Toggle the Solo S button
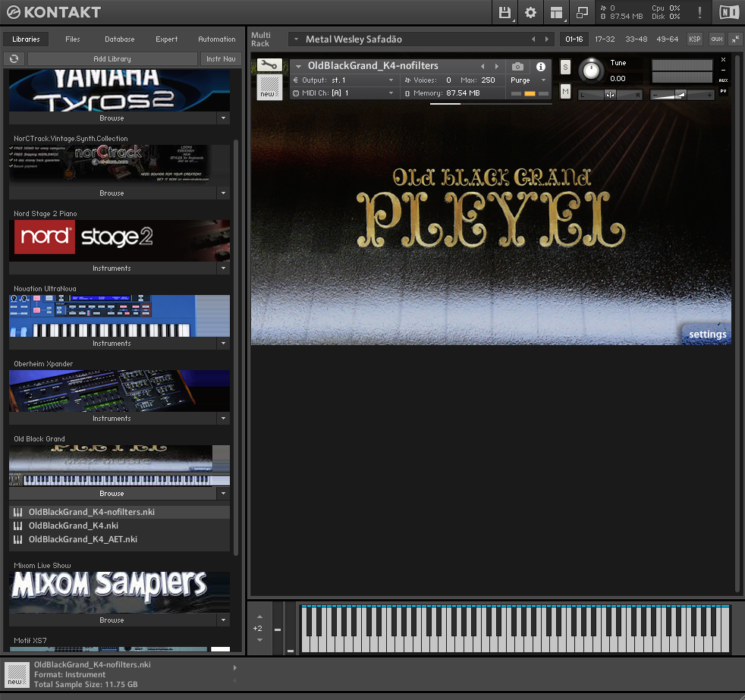Image resolution: width=745 pixels, height=700 pixels. tap(565, 67)
